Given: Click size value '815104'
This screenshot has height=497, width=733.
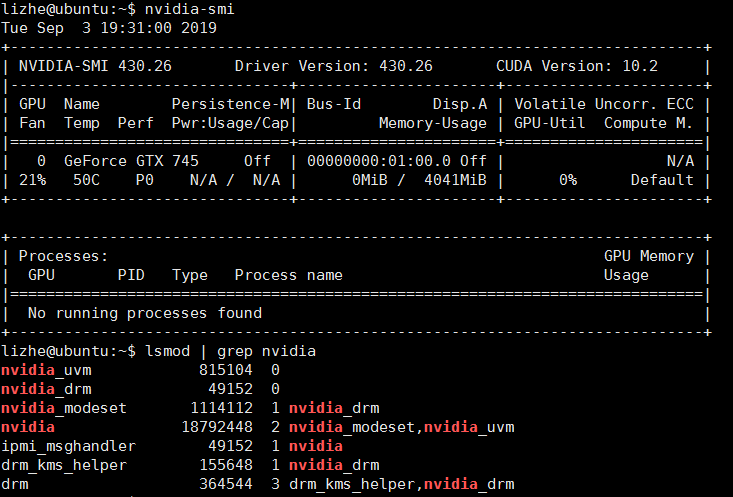Looking at the screenshot, I should (226, 370).
